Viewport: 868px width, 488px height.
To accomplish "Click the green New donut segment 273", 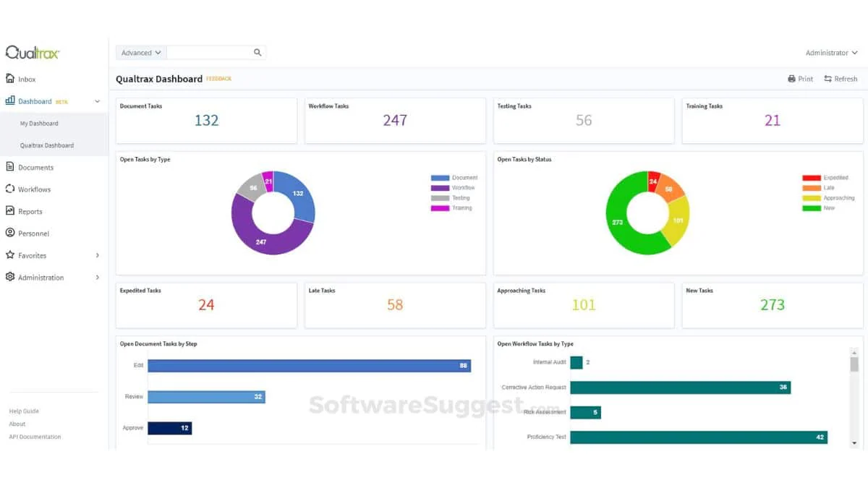I will point(617,222).
